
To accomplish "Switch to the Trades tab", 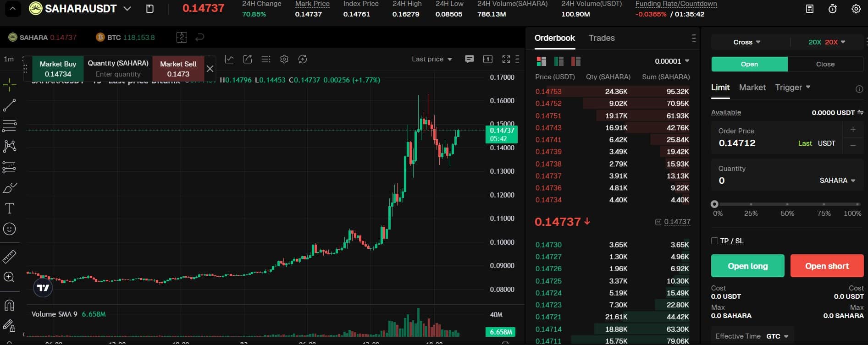I will tap(602, 38).
